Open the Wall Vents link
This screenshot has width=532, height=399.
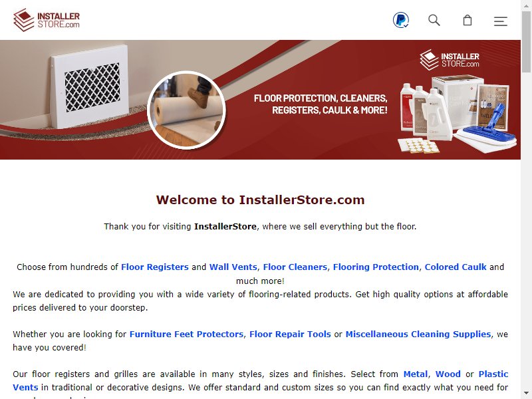click(x=233, y=267)
